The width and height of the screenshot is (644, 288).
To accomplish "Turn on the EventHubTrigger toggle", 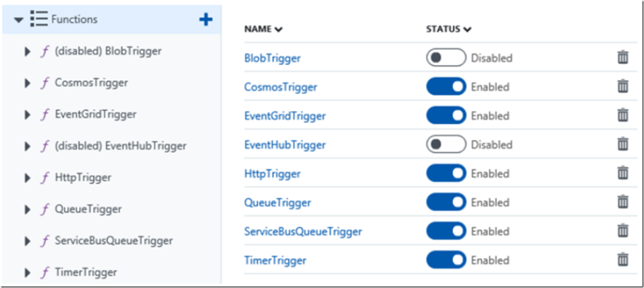I will (x=446, y=144).
